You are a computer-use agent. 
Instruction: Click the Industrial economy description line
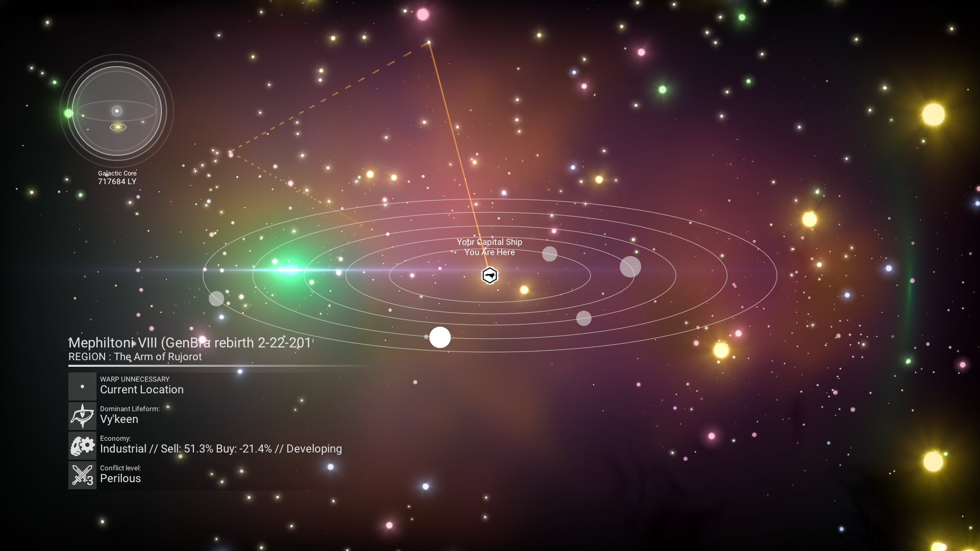(221, 448)
